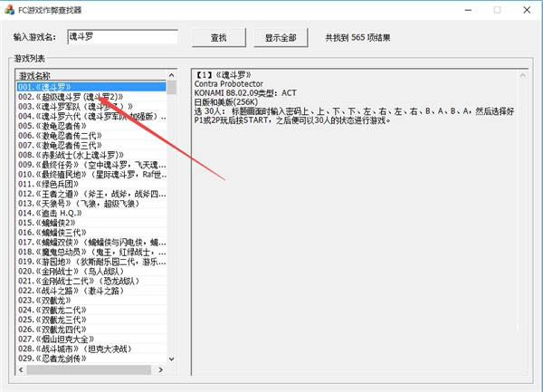Screen dimensions: 543x392
Task: Click game list horizontal scroll right arrow
Action: coord(161,370)
